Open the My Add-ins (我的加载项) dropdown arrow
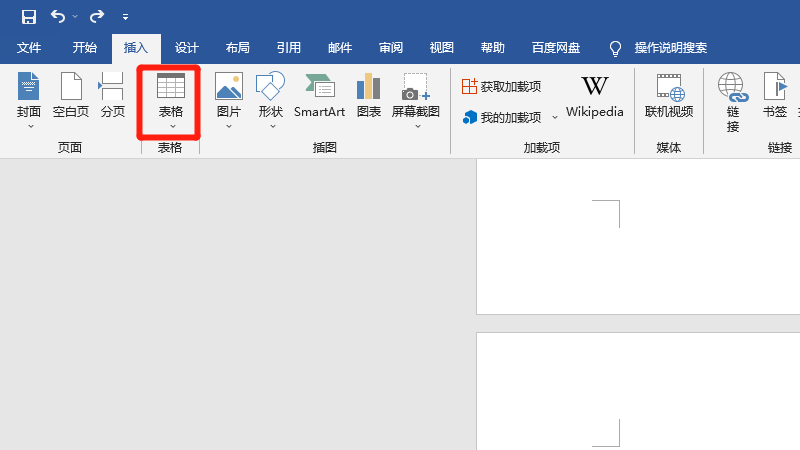 pyautogui.click(x=555, y=117)
